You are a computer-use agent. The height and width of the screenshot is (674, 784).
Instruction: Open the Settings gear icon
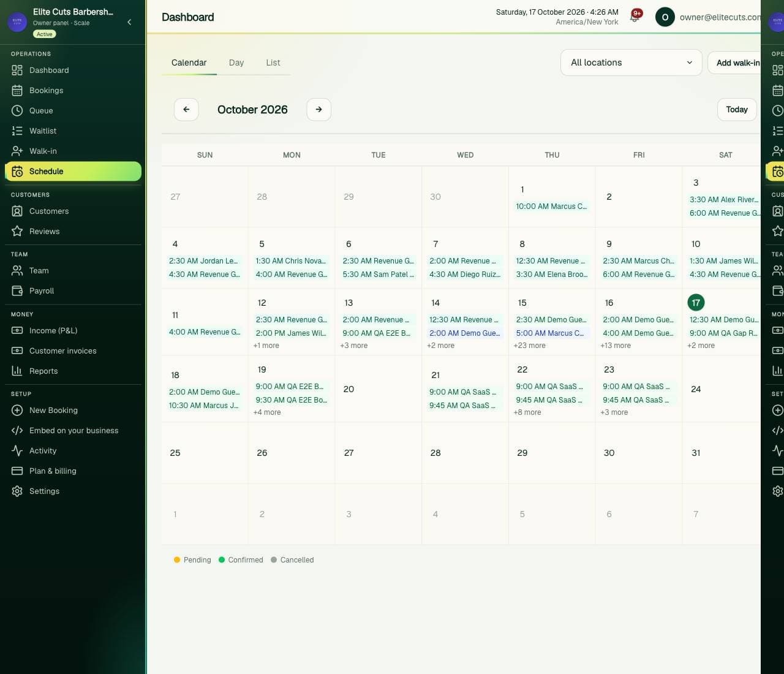(17, 491)
